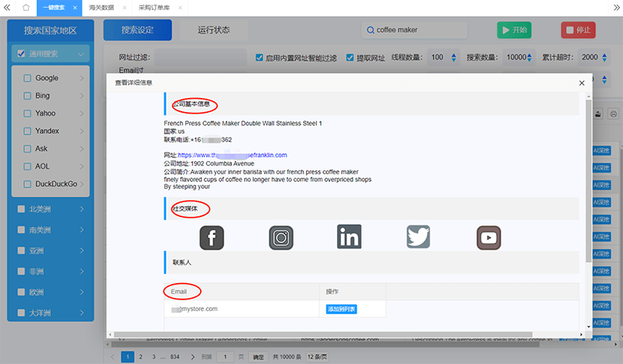
Task: Toggle the Ask search engine checkbox
Action: pos(27,149)
